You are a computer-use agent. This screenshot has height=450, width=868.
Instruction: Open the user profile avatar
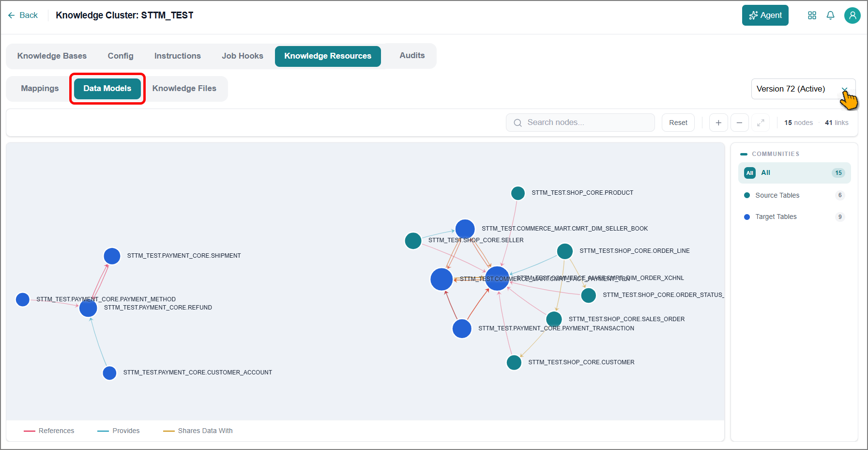click(x=852, y=16)
